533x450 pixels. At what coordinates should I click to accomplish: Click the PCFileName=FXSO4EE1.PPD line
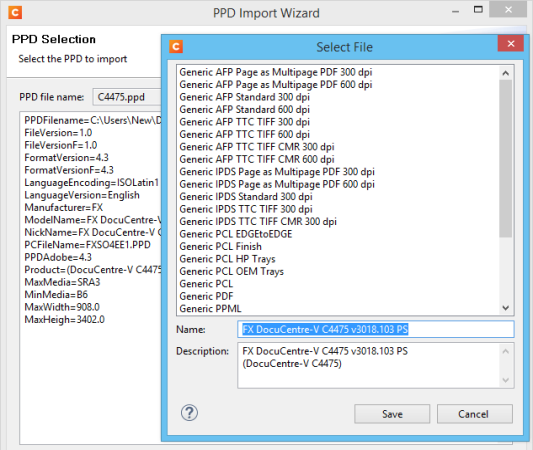click(87, 245)
